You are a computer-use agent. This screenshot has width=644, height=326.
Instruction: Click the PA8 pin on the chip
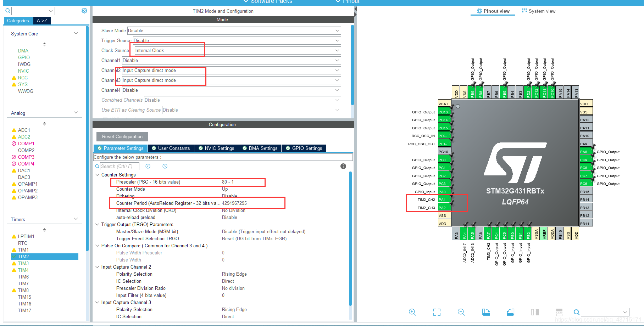[x=586, y=152]
